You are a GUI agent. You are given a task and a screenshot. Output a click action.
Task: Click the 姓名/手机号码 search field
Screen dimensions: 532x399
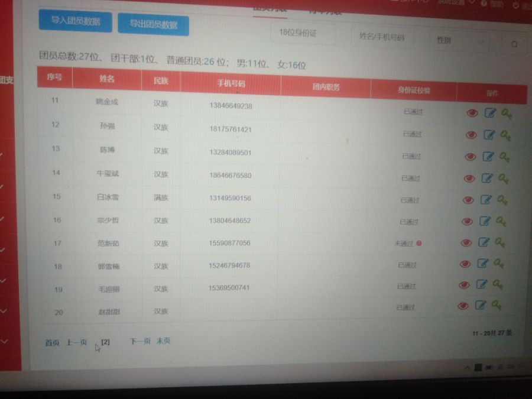pyautogui.click(x=382, y=37)
